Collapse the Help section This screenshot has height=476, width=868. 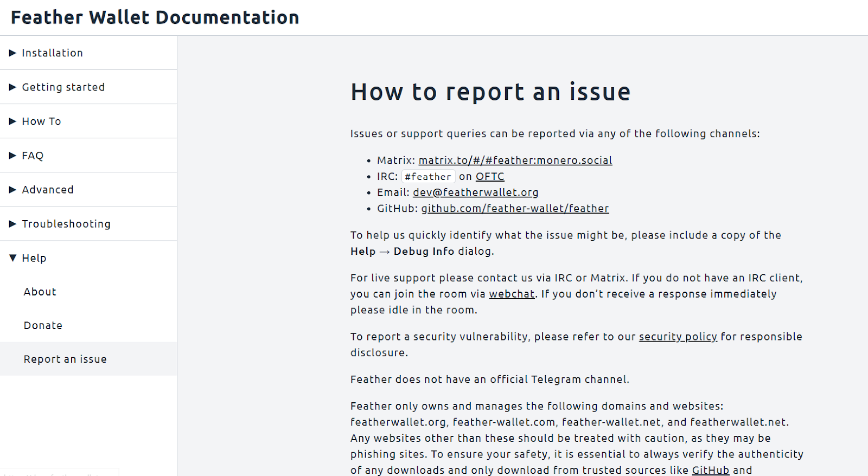pyautogui.click(x=34, y=258)
